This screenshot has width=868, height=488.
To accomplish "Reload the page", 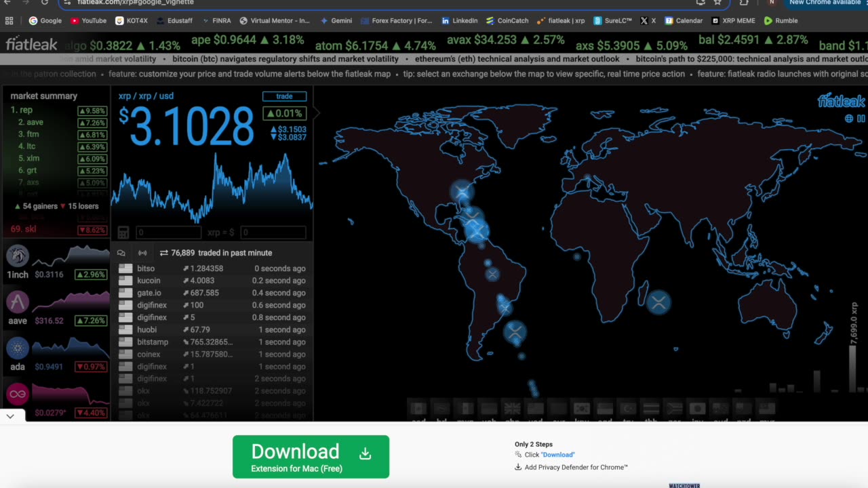I will point(44,3).
